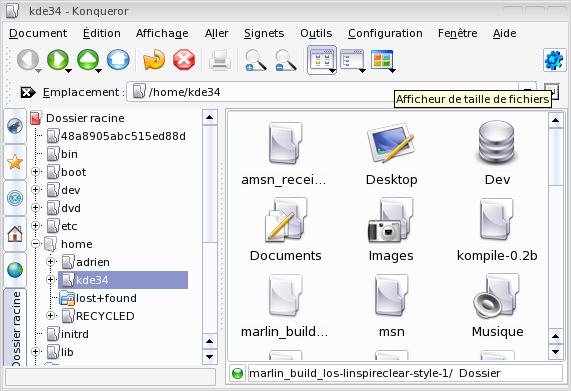The image size is (571, 391).
Task: Expand the dvd tree node
Action: point(35,208)
